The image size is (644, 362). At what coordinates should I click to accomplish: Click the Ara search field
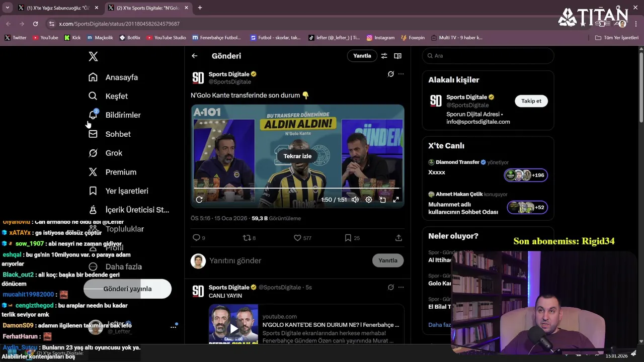[x=488, y=56]
